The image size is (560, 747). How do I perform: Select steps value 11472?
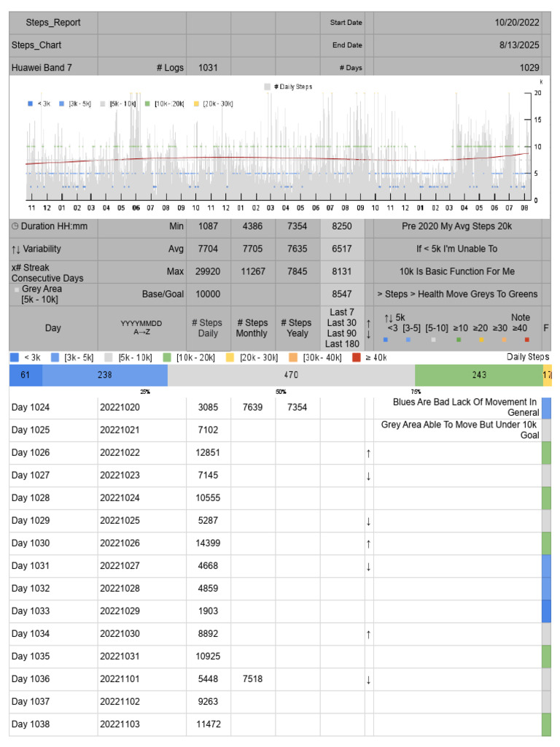pos(208,724)
